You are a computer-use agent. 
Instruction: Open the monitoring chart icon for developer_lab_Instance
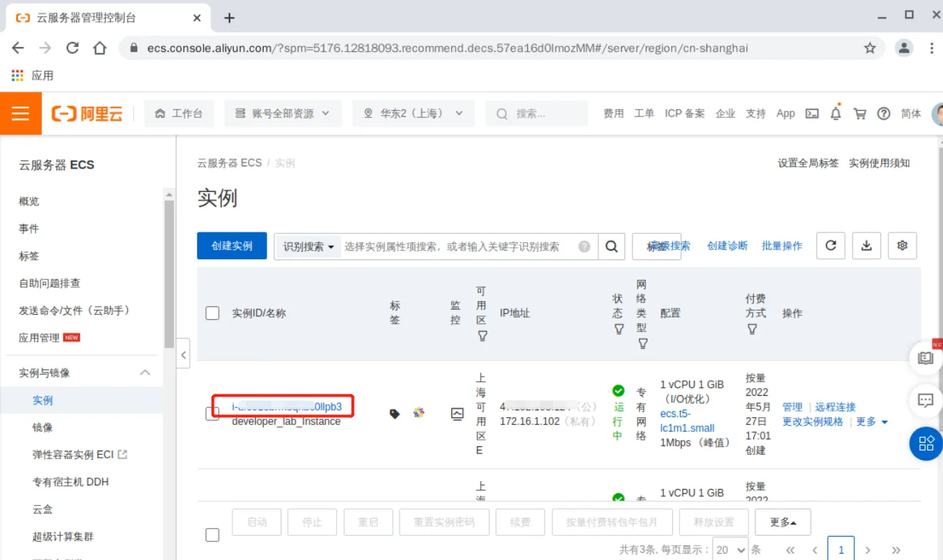click(x=457, y=414)
